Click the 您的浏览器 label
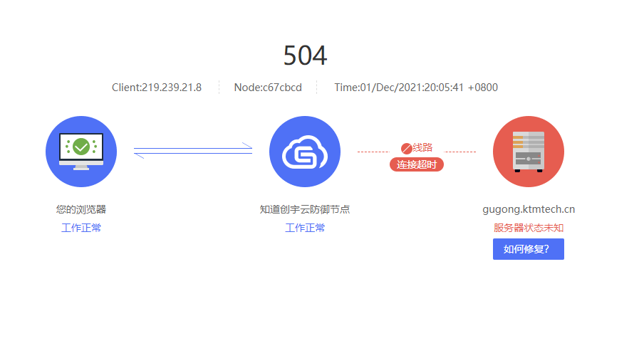The height and width of the screenshot is (353, 644). tap(81, 209)
